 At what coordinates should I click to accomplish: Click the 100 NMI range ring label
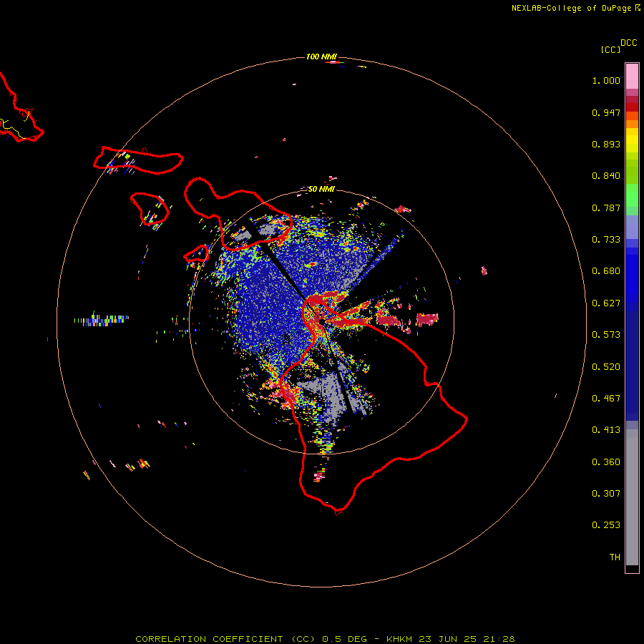pos(321,57)
